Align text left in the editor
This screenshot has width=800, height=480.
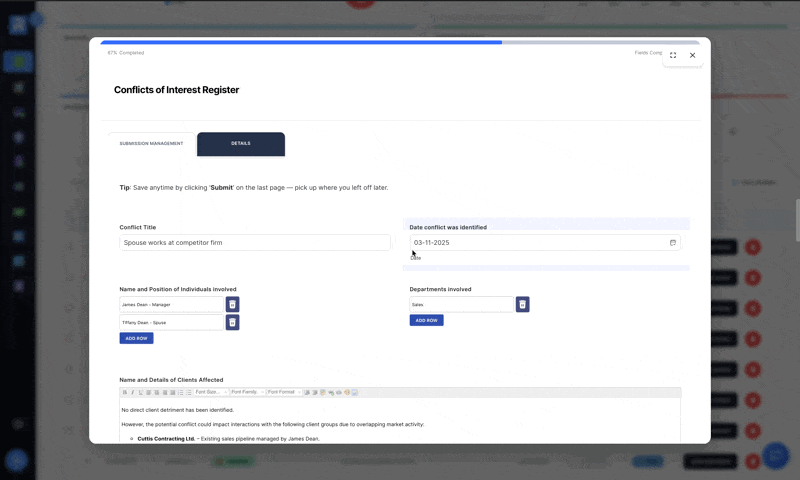coord(148,392)
